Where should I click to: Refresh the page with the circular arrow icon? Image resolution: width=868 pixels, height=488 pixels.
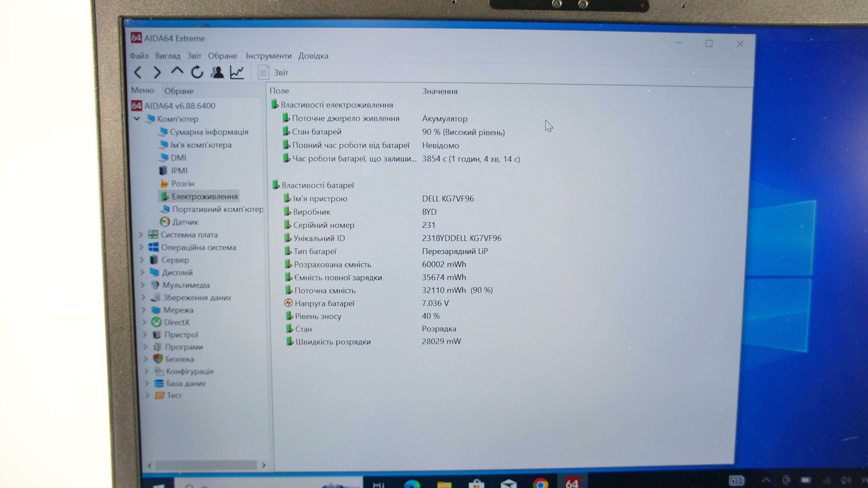pos(197,72)
